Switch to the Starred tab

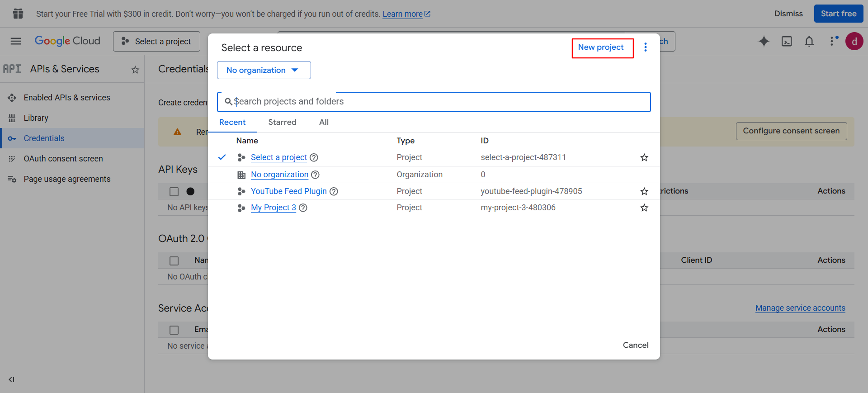[282, 122]
